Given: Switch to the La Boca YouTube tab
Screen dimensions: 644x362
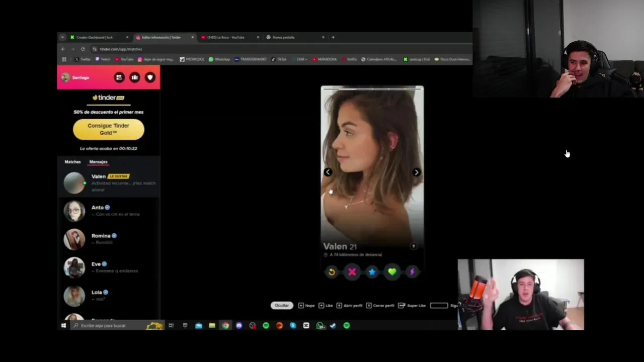Looking at the screenshot, I should pos(229,37).
